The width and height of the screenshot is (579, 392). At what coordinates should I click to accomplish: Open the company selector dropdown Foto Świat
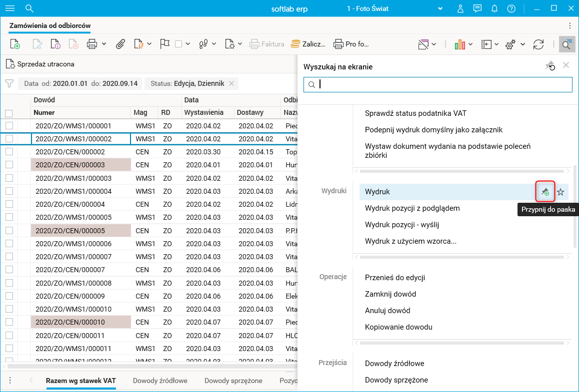440,8
